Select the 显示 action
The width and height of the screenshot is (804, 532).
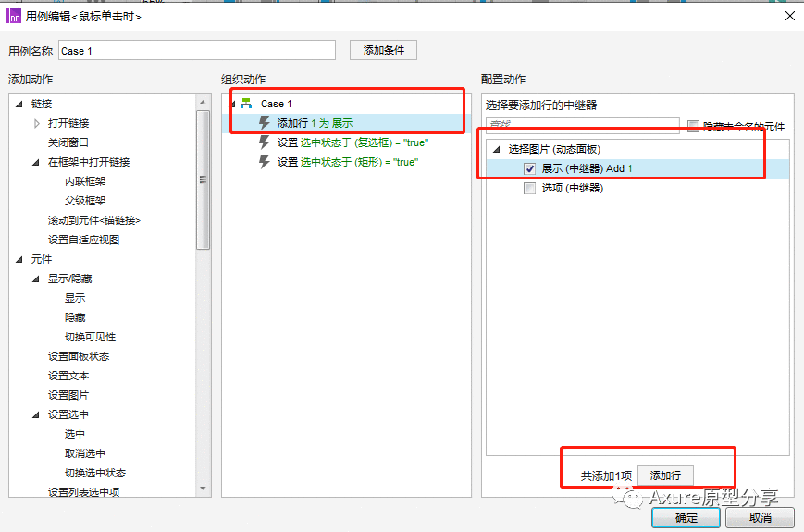pyautogui.click(x=75, y=298)
